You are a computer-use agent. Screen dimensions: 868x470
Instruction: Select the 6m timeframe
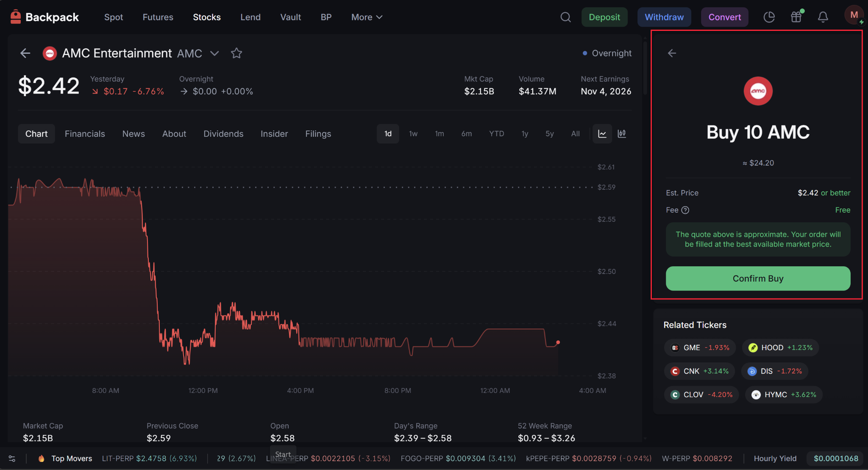467,134
